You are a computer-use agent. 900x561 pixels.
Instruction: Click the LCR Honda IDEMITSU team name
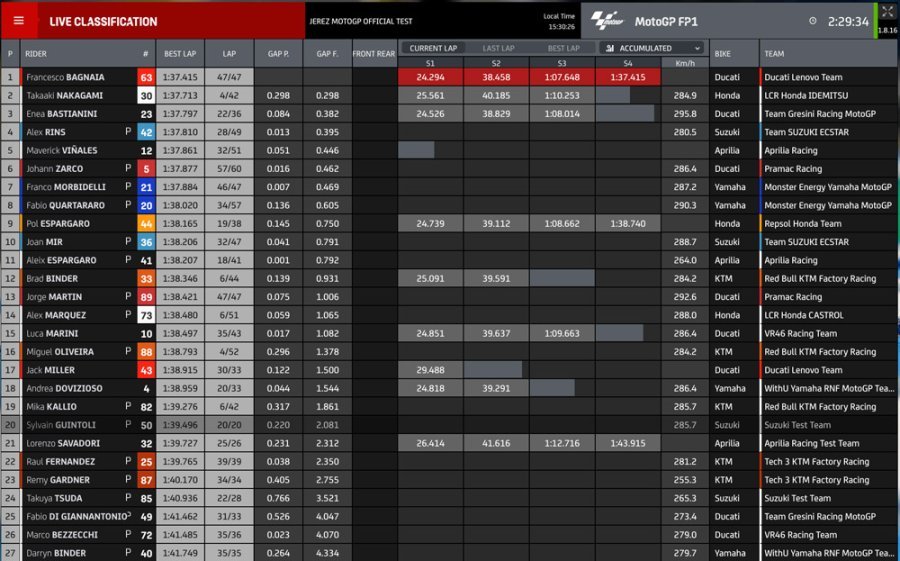pos(806,95)
